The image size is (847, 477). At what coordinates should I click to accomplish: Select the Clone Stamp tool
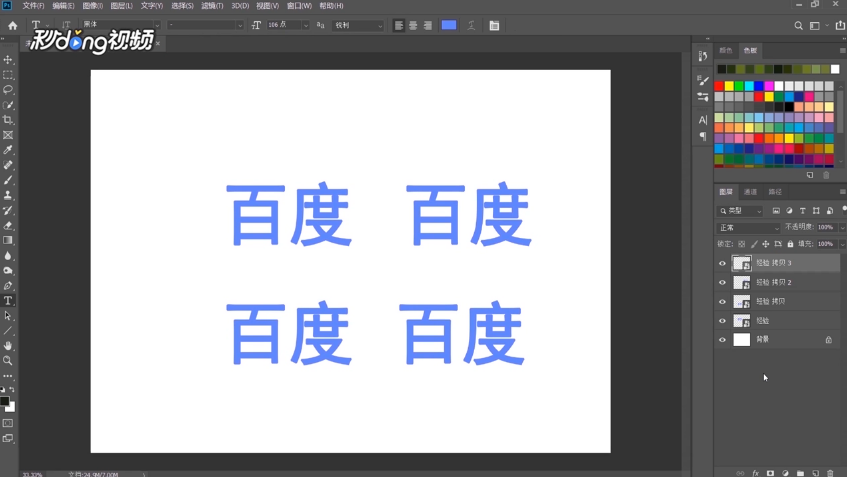(x=8, y=196)
